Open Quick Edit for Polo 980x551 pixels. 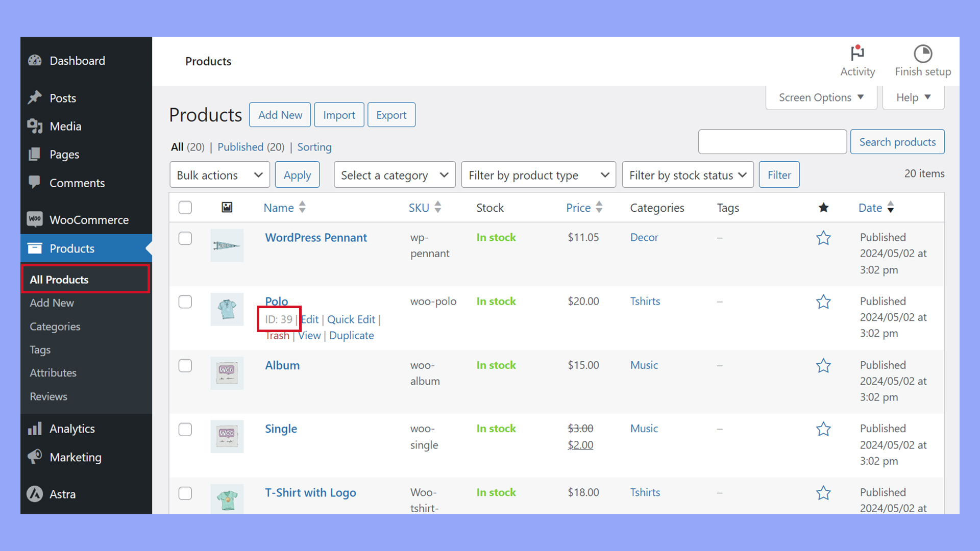click(x=351, y=319)
